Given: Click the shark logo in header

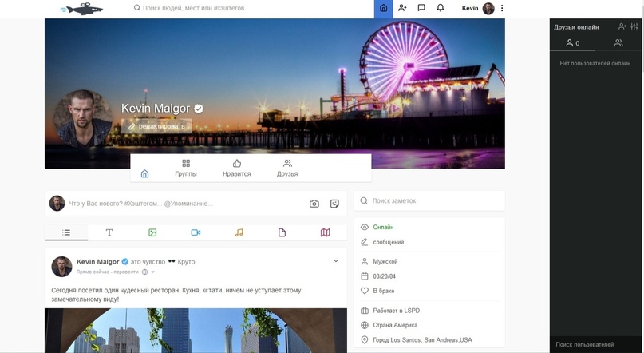Looking at the screenshot, I should click(81, 8).
